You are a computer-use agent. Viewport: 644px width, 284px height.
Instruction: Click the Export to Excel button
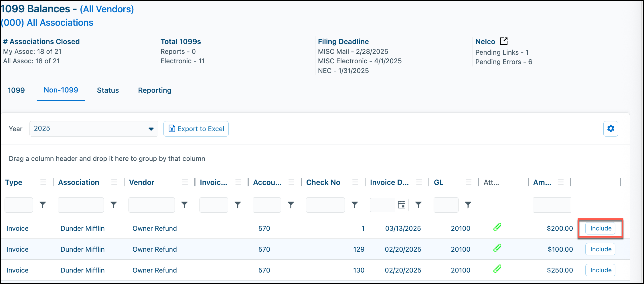click(196, 129)
